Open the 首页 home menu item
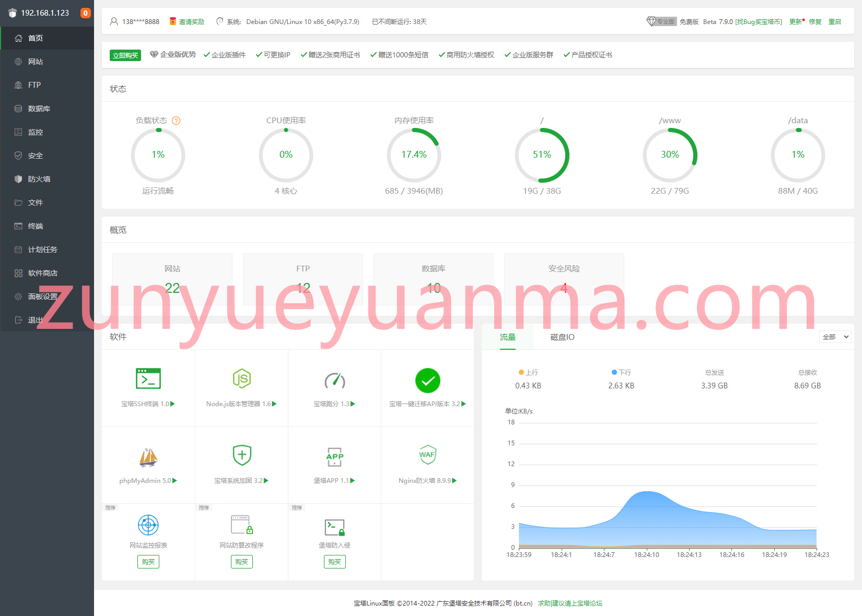Screen dimensions: 862x616 point(47,38)
